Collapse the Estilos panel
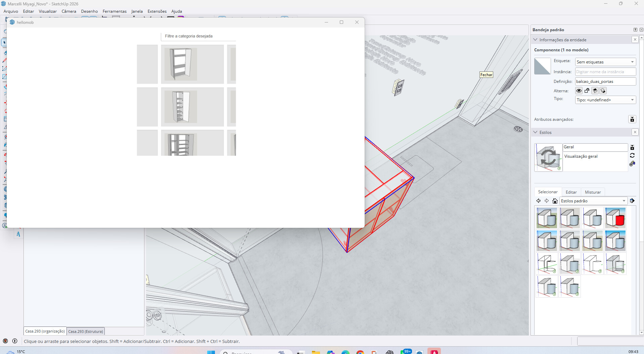This screenshot has width=644, height=354. point(536,132)
